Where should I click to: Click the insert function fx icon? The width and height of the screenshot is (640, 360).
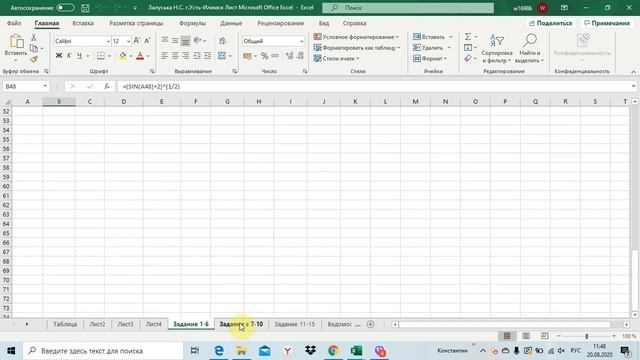[x=107, y=86]
